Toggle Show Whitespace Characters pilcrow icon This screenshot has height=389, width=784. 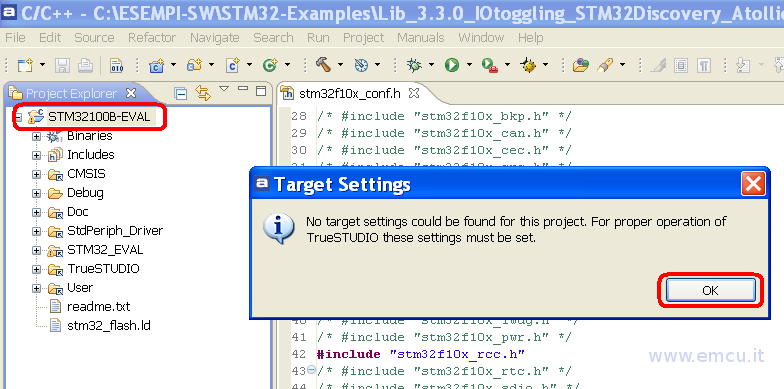tap(704, 65)
